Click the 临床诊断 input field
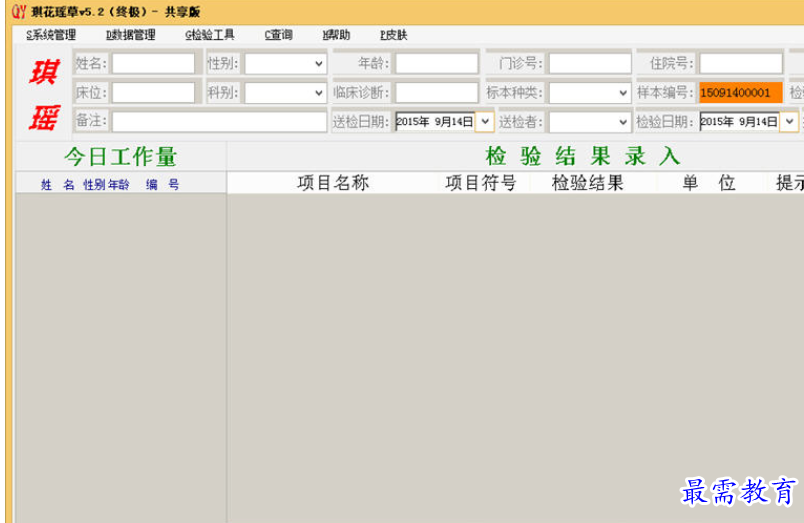Screen dimensions: 804x523 click(437, 93)
